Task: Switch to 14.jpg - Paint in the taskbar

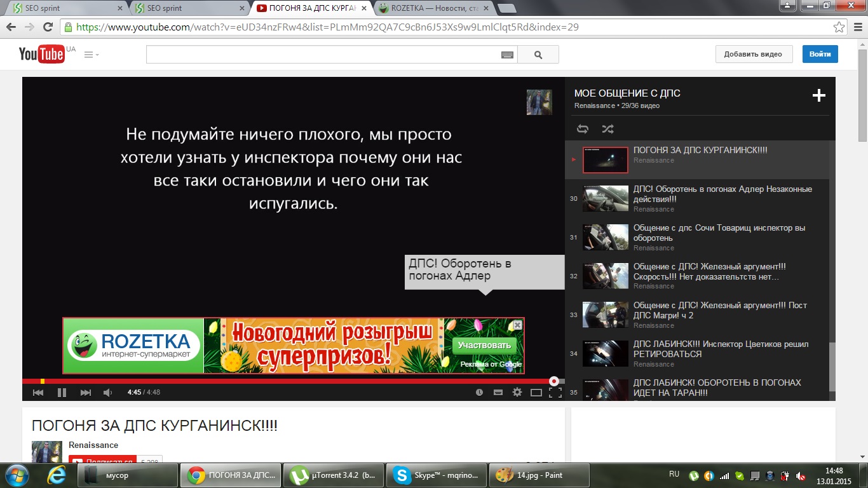Action: click(539, 475)
